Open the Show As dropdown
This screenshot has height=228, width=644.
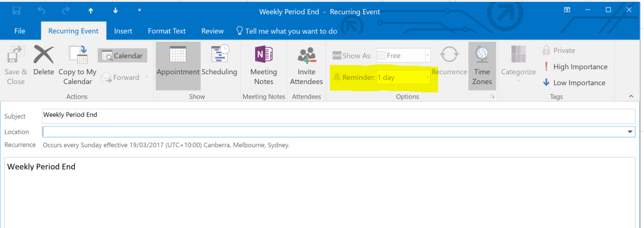click(403, 55)
